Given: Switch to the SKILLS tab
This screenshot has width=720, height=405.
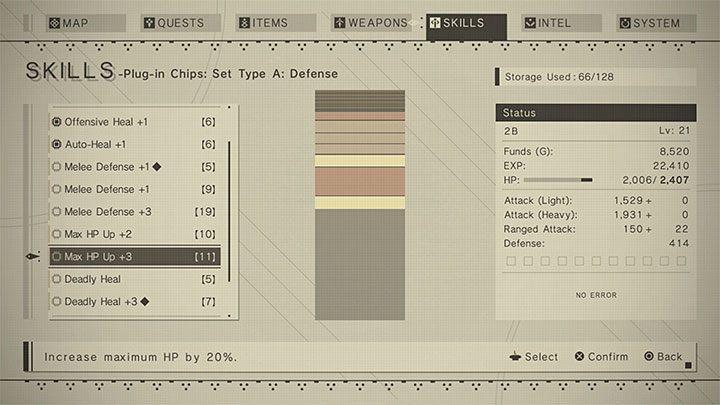Looking at the screenshot, I should point(465,23).
